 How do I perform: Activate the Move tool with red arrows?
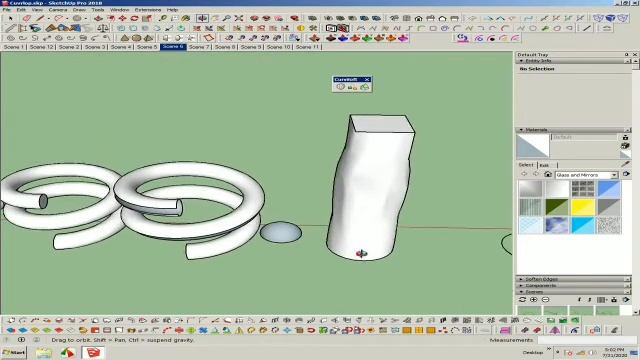point(122,18)
